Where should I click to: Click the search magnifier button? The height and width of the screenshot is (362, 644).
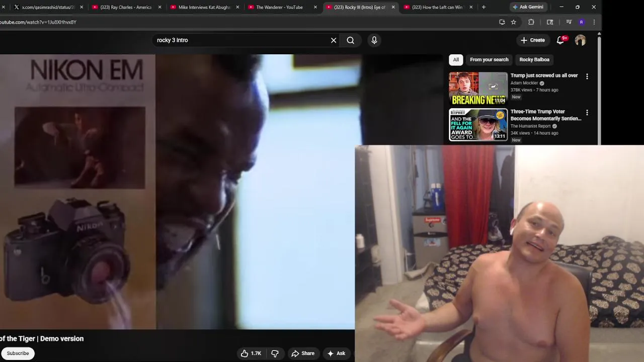coord(351,40)
